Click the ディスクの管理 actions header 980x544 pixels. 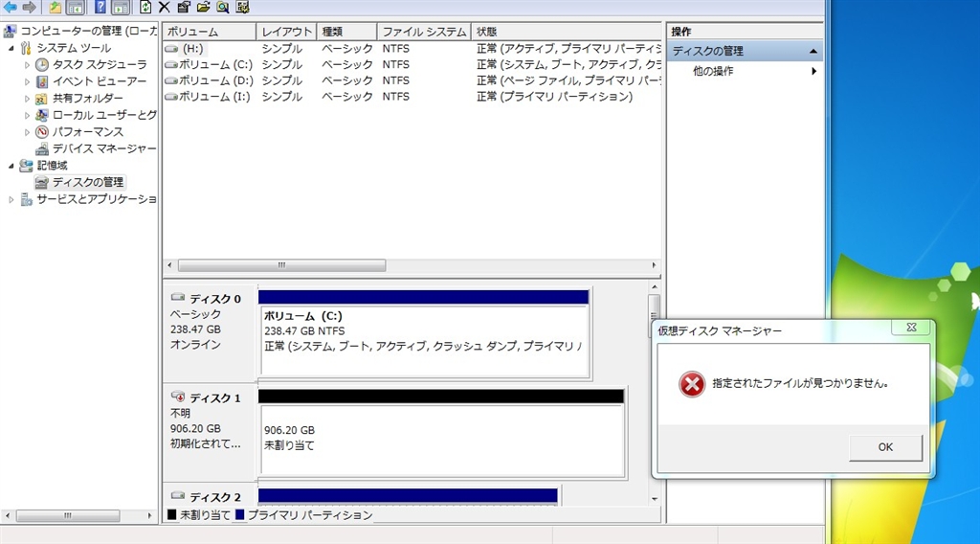click(745, 52)
